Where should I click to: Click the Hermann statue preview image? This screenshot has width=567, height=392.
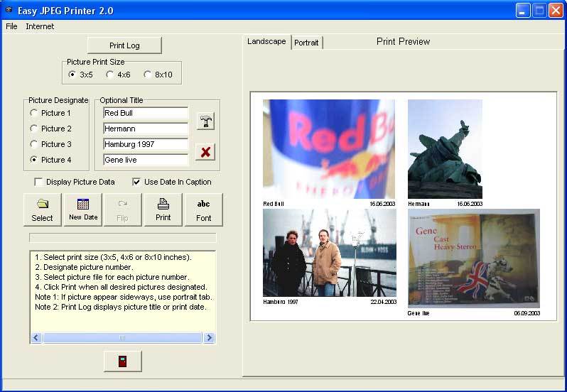tap(445, 149)
